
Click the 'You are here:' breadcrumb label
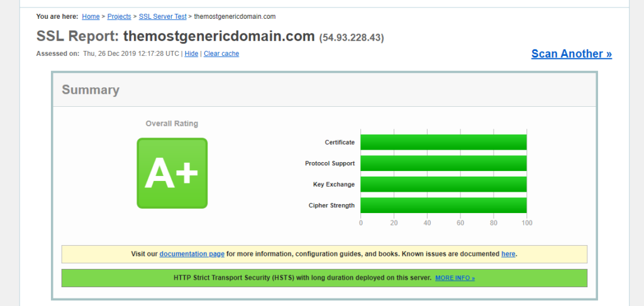click(57, 16)
